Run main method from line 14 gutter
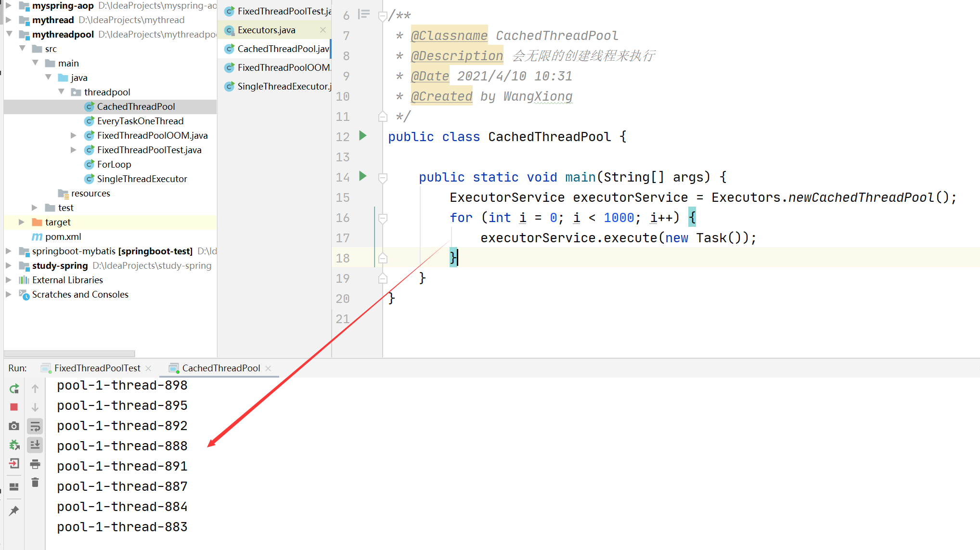The width and height of the screenshot is (980, 550). (x=363, y=176)
